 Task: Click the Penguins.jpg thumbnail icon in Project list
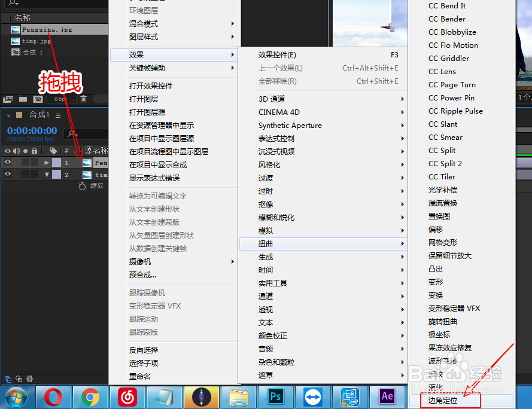pos(16,29)
